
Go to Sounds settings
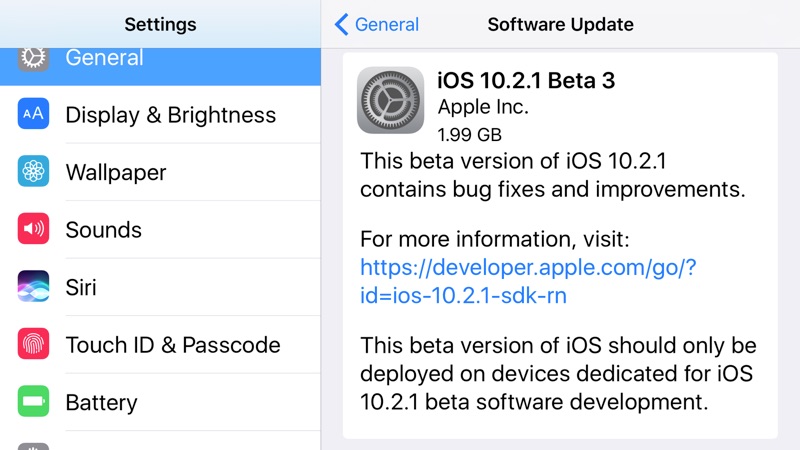(x=104, y=230)
